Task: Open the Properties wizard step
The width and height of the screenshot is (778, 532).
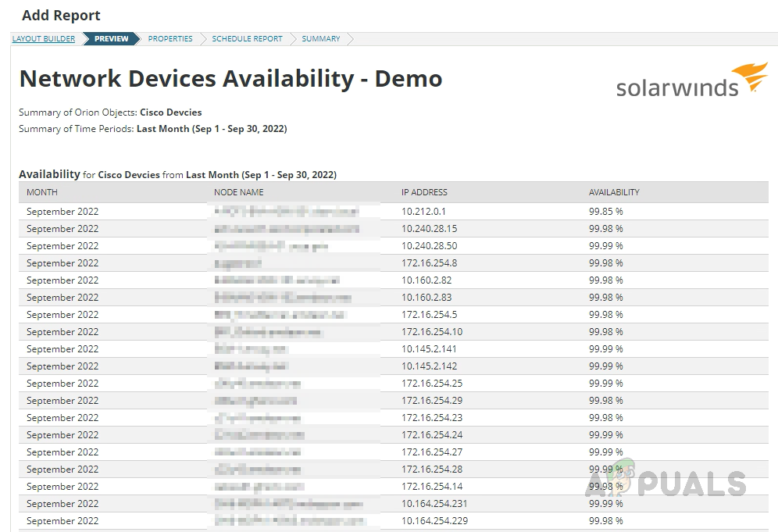Action: [170, 38]
